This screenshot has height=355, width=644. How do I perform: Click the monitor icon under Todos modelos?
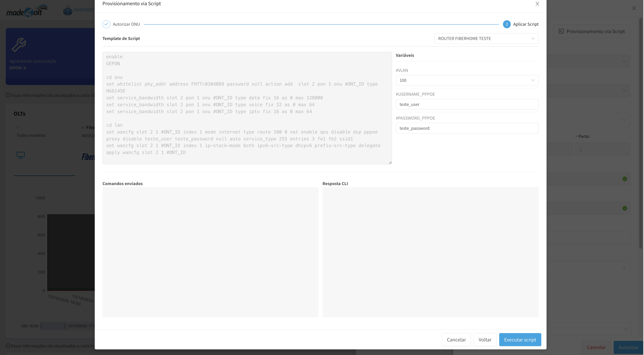pyautogui.click(x=20, y=155)
